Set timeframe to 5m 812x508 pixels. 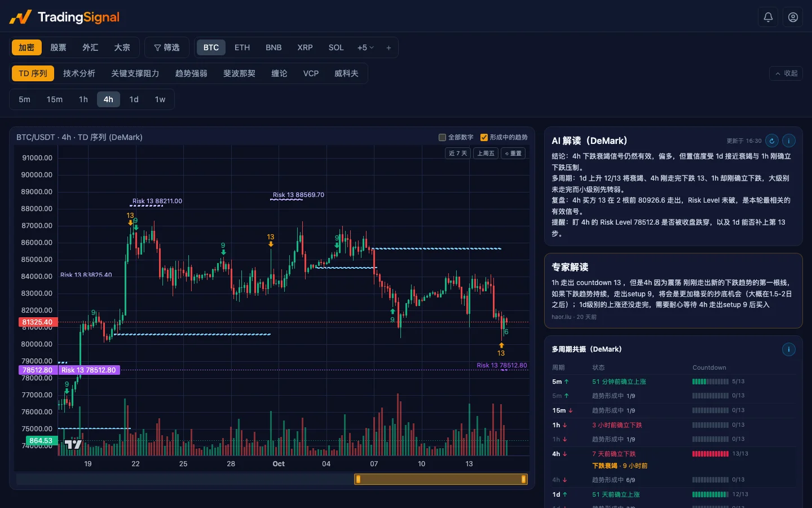[24, 99]
